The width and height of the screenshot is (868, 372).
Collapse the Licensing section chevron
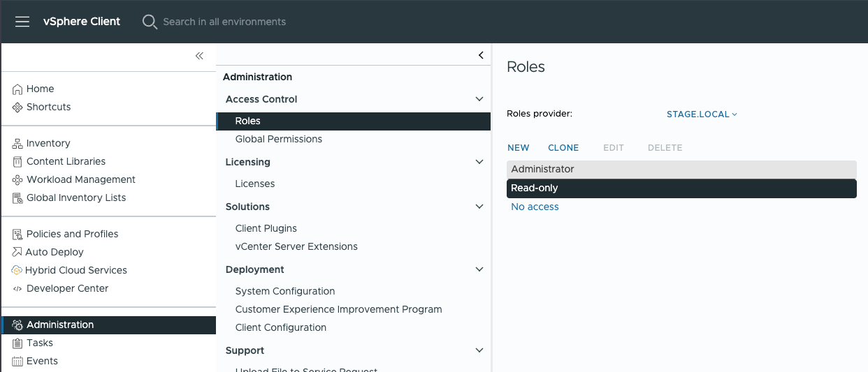tap(479, 162)
